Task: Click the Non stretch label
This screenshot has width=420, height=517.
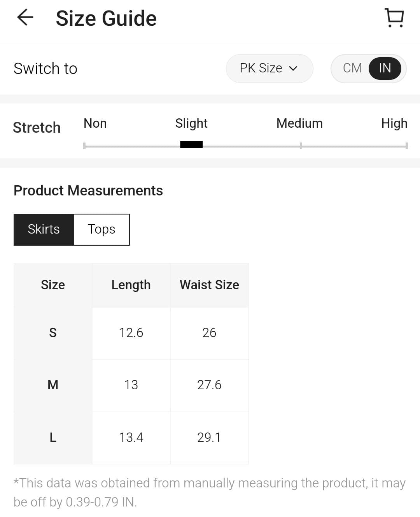Action: coord(95,123)
